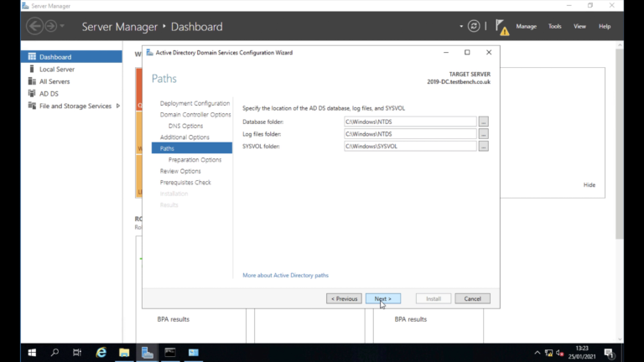Click the All Servers icon

pos(32,81)
